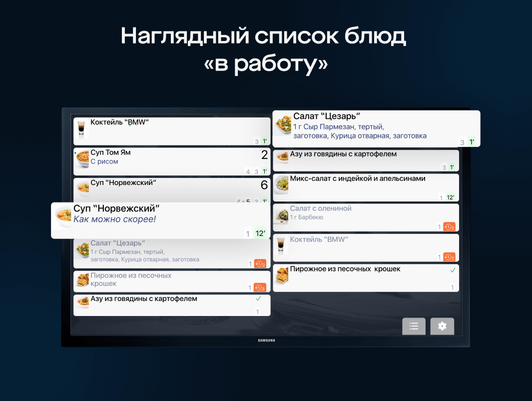Click the 12' time badge on Микс-салат
The height and width of the screenshot is (401, 532).
[450, 197]
